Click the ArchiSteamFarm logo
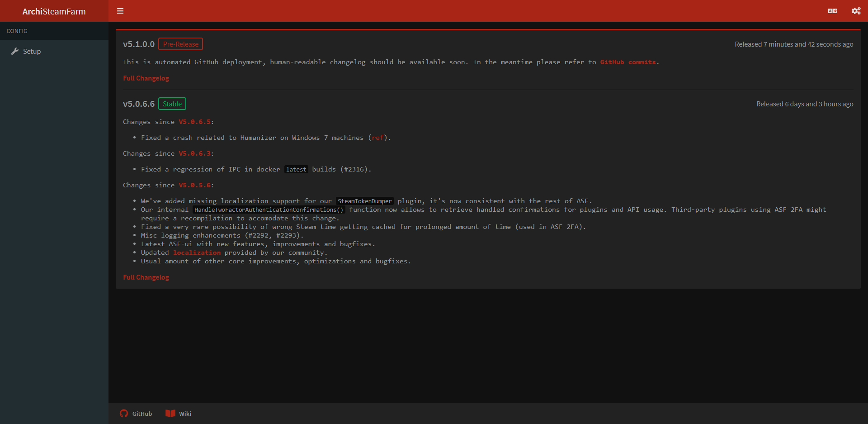The width and height of the screenshot is (868, 424). tap(54, 11)
